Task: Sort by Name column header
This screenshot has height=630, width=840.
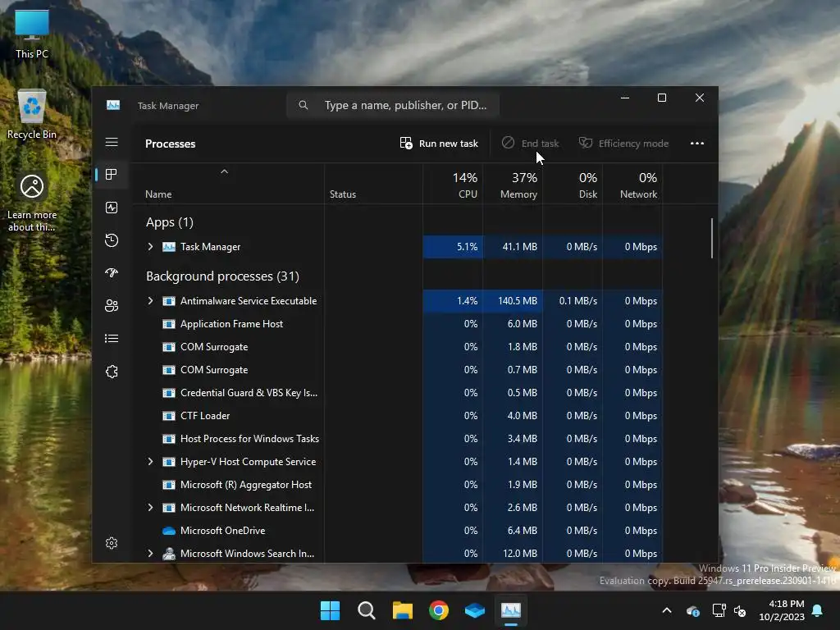Action: [x=158, y=194]
